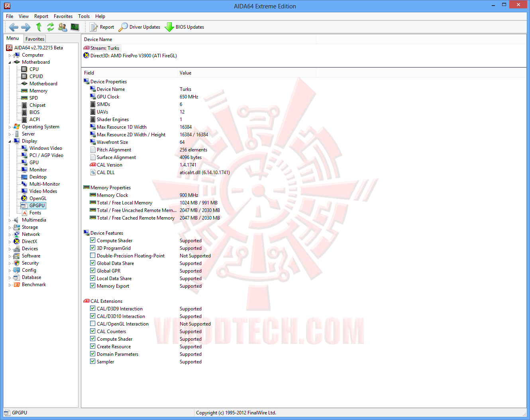Open the Report wizard icon
This screenshot has height=420, width=530.
(94, 27)
